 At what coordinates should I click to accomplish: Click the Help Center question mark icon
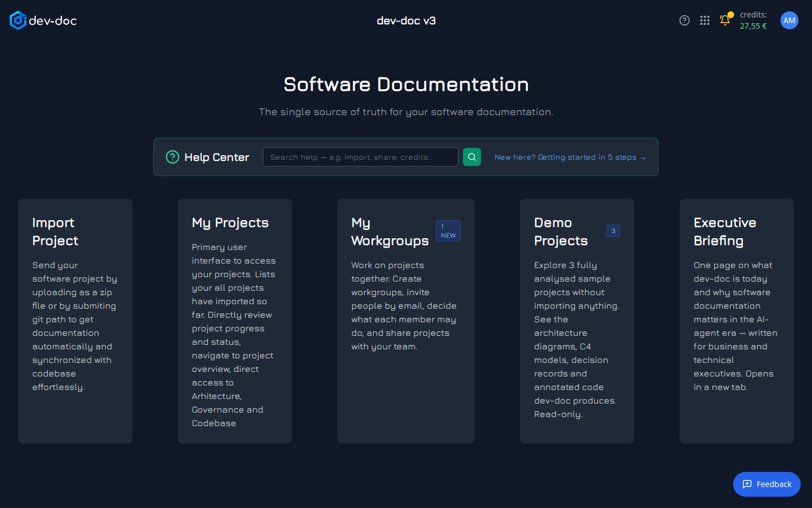[173, 157]
